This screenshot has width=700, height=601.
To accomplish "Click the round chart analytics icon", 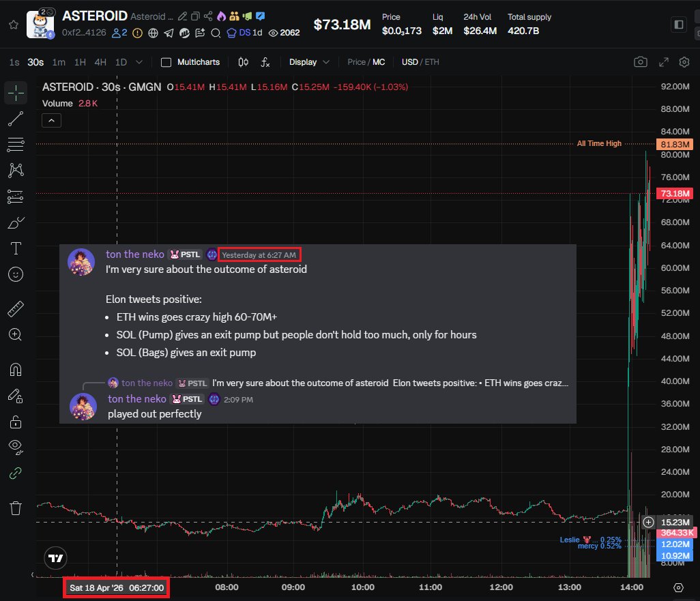I will coord(184,33).
